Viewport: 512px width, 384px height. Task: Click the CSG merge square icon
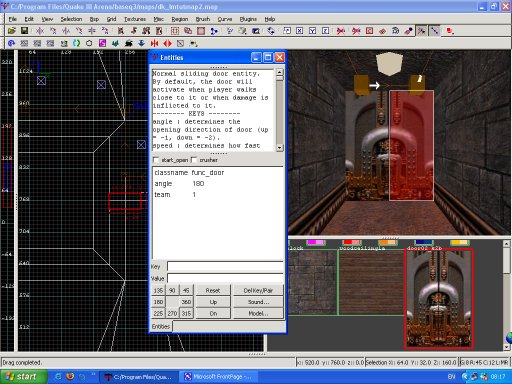[201, 31]
